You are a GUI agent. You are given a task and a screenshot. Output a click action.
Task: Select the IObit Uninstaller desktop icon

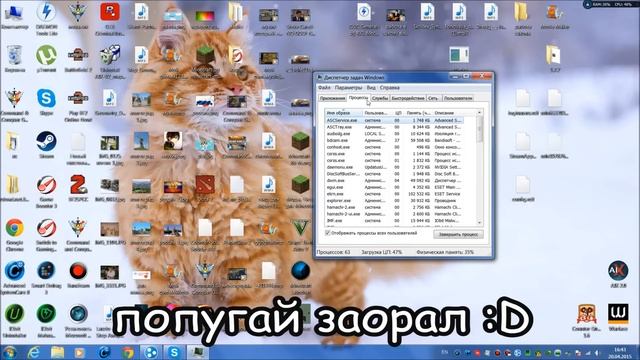(x=14, y=321)
